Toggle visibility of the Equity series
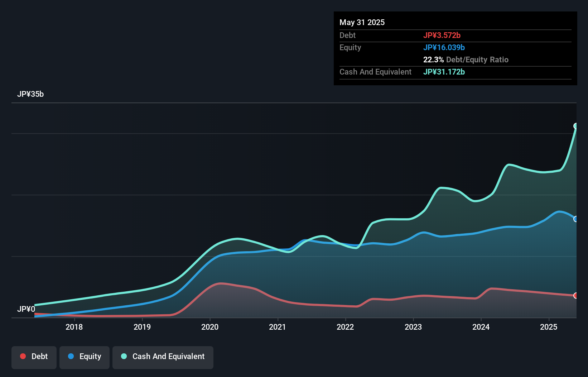Image resolution: width=588 pixels, height=377 pixels. 84,357
